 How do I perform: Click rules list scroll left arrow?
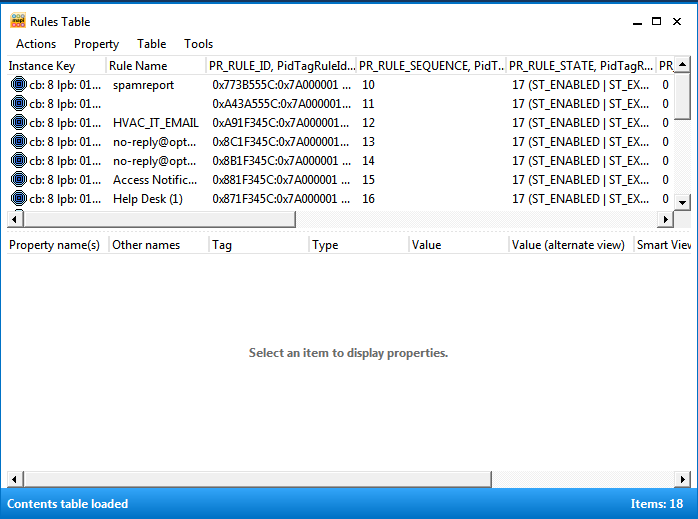[15, 219]
